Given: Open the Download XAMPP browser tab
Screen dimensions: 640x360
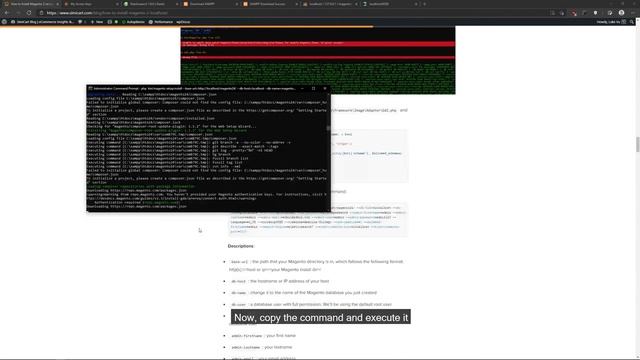Looking at the screenshot, I should tap(210, 4).
